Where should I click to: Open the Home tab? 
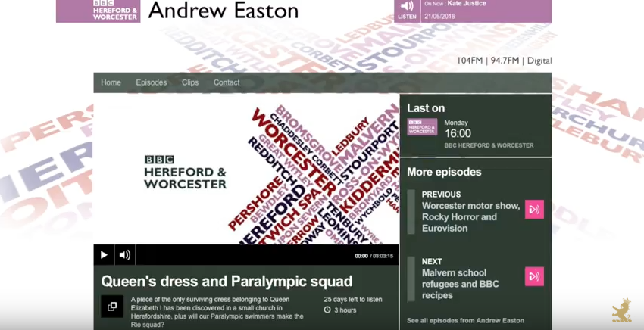111,82
